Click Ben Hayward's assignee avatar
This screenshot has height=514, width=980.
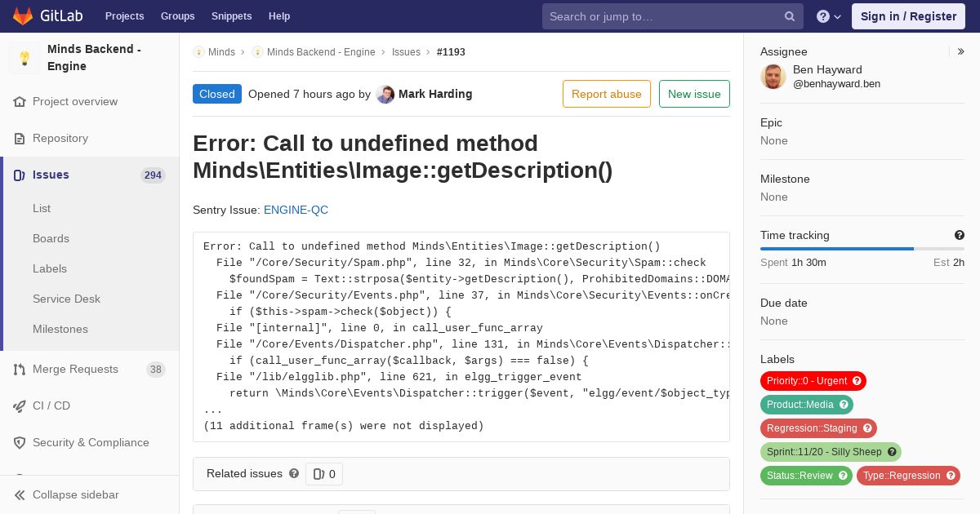[773, 77]
